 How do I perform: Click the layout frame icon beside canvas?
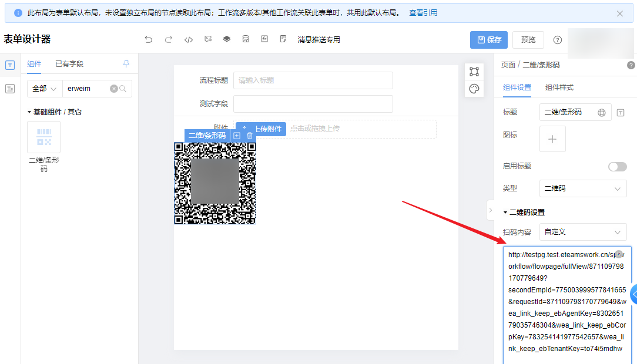click(474, 72)
